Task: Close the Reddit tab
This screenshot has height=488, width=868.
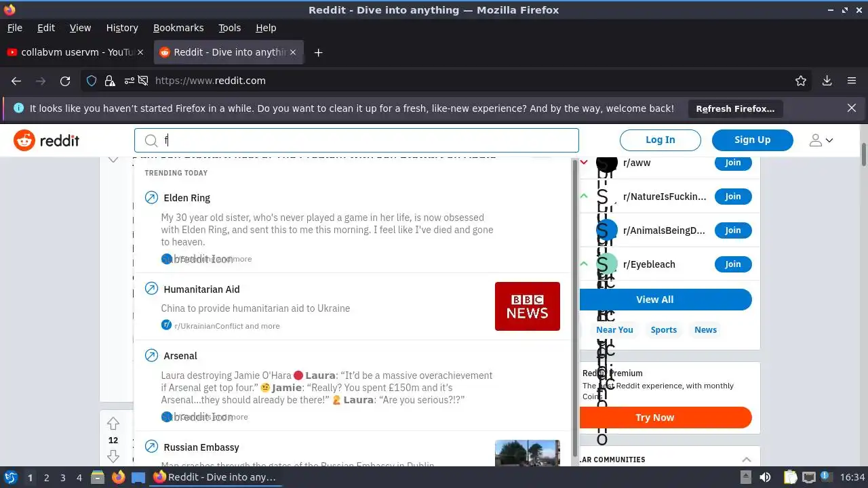Action: (x=293, y=52)
